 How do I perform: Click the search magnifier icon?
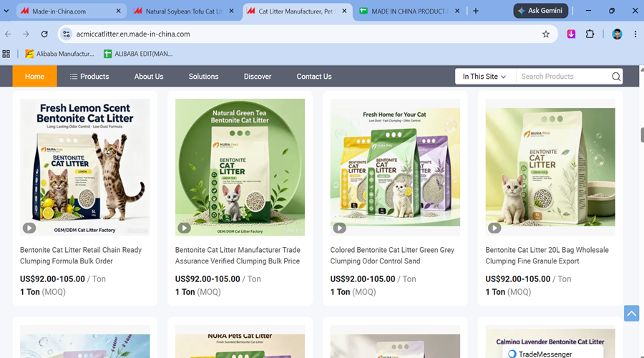pos(615,77)
